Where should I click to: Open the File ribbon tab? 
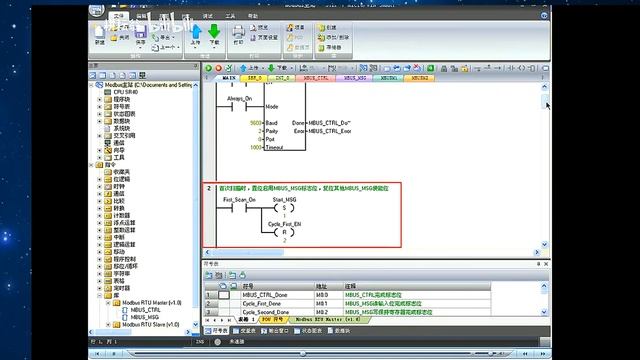coord(119,16)
